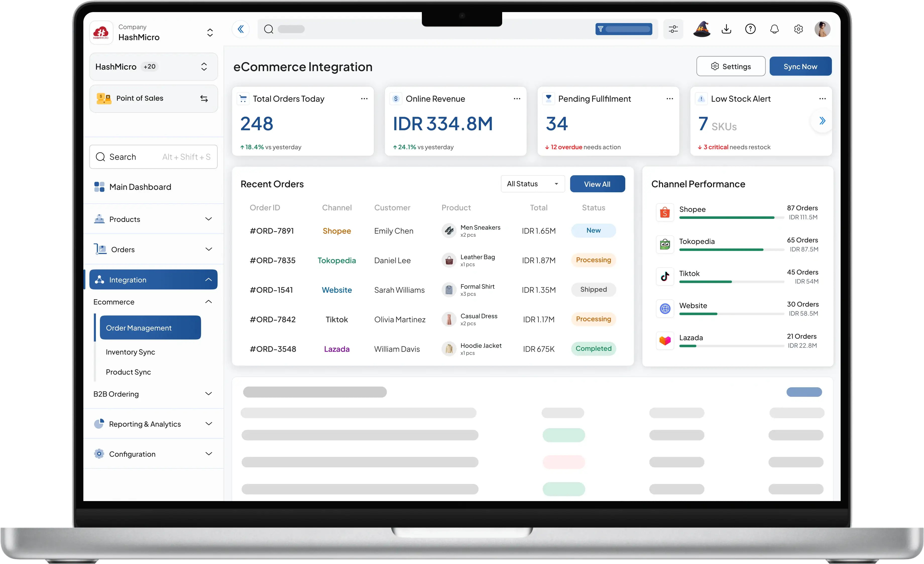The image size is (924, 564).
Task: Open more options on Pending Fullfilment card
Action: point(670,99)
